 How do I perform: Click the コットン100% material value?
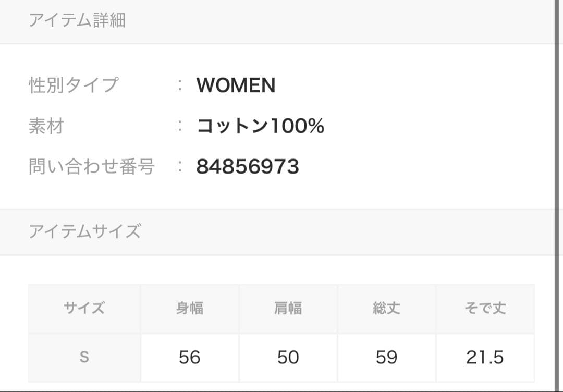click(260, 126)
